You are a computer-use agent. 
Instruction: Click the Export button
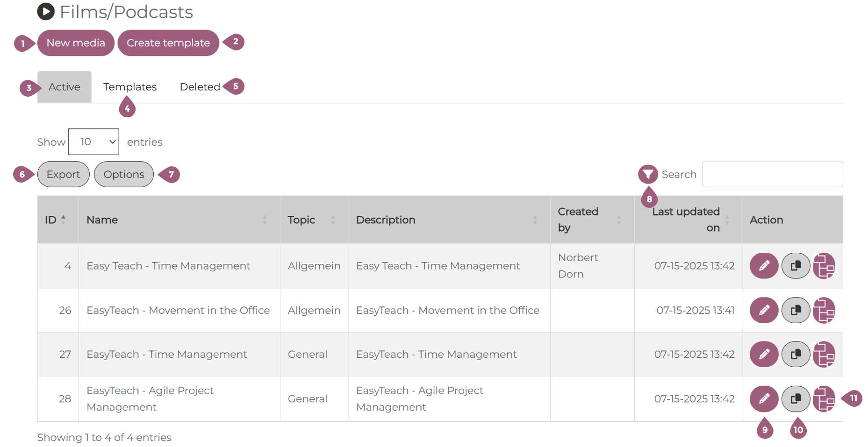(63, 174)
